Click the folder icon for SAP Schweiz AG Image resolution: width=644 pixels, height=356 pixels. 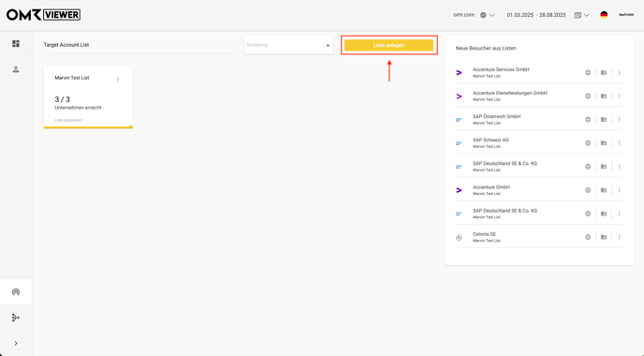[604, 143]
